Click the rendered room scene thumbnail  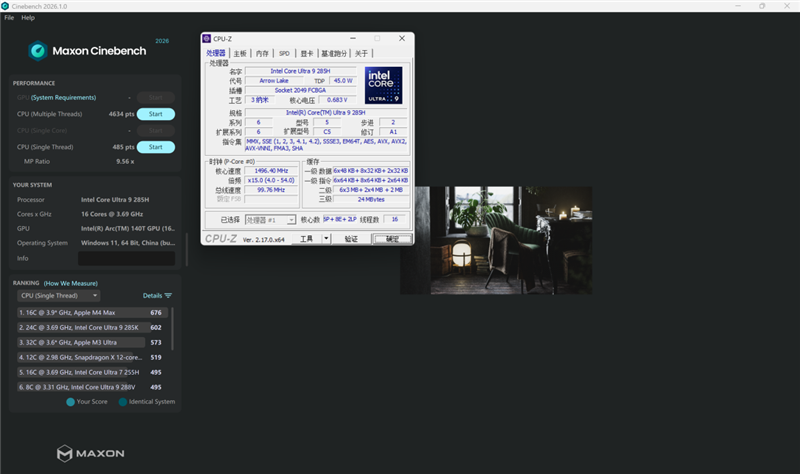[x=496, y=240]
